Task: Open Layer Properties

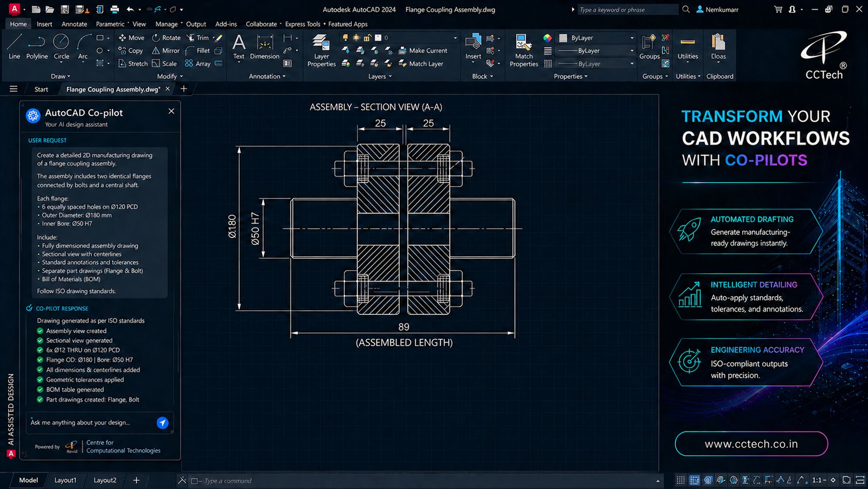Action: (x=321, y=50)
